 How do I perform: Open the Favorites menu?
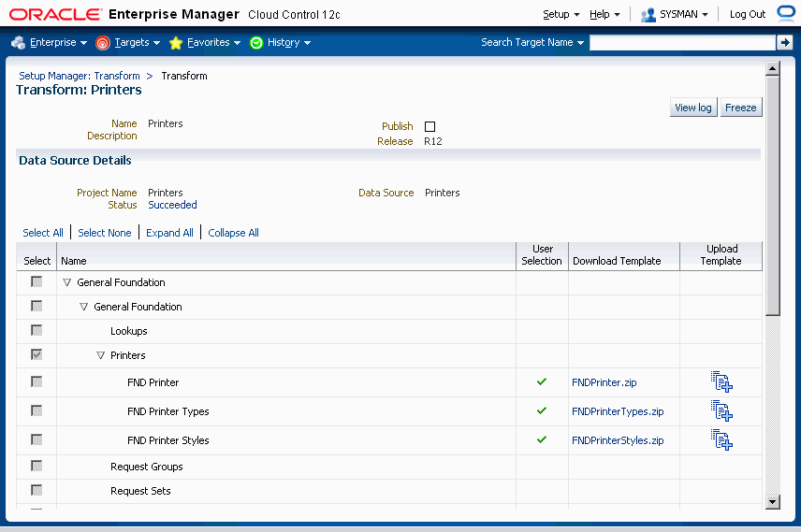coord(213,42)
